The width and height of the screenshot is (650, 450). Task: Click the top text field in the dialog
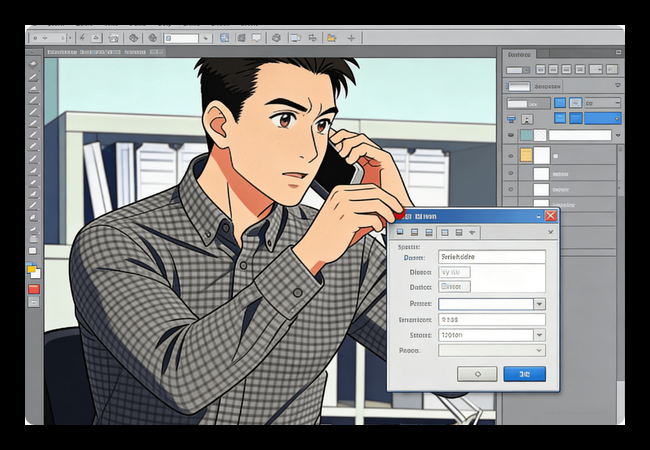pyautogui.click(x=491, y=257)
